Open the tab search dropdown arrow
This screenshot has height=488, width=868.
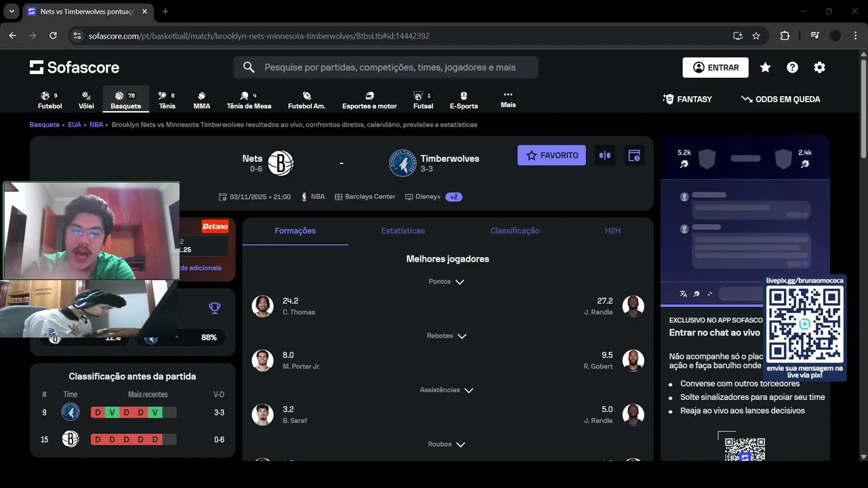[x=12, y=12]
